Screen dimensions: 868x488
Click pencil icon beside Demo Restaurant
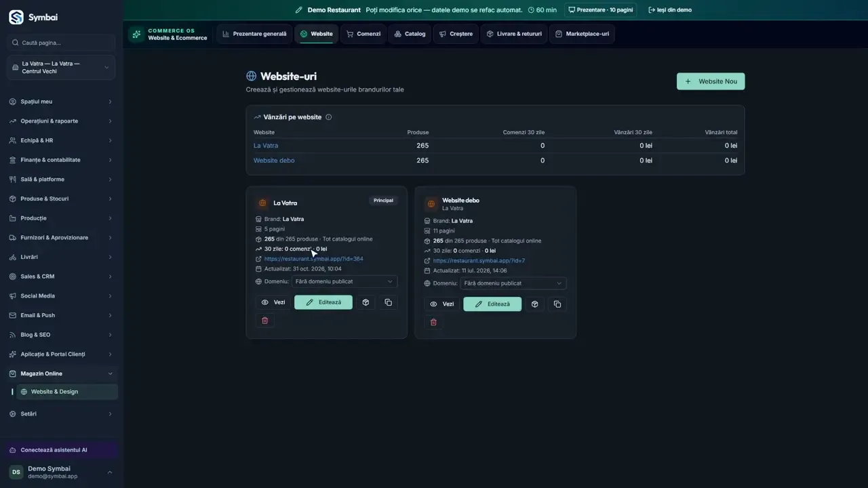click(x=299, y=10)
